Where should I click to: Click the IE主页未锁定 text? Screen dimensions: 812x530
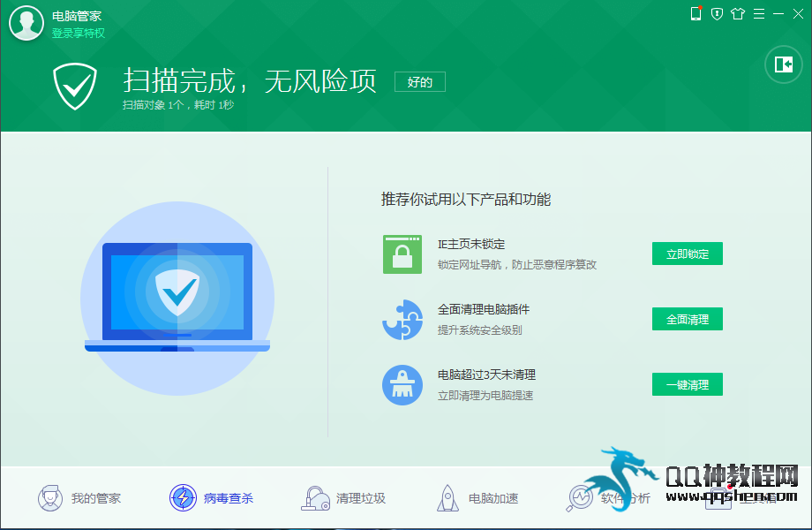pyautogui.click(x=471, y=244)
